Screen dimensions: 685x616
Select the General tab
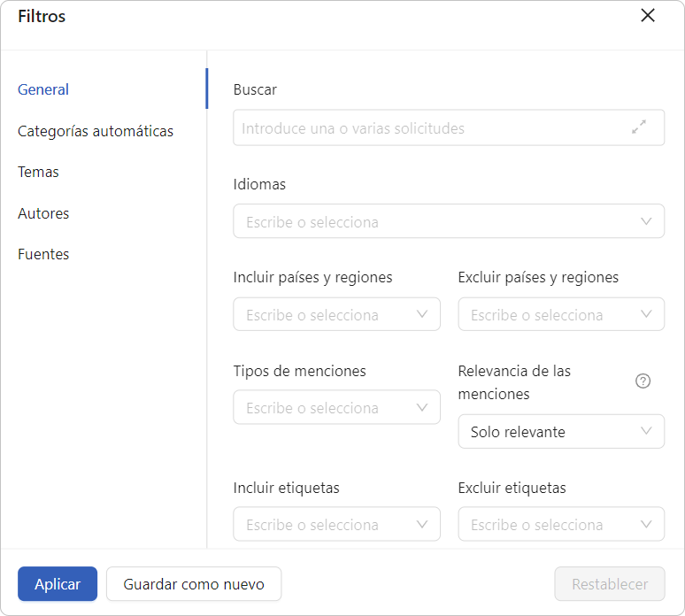(x=43, y=89)
